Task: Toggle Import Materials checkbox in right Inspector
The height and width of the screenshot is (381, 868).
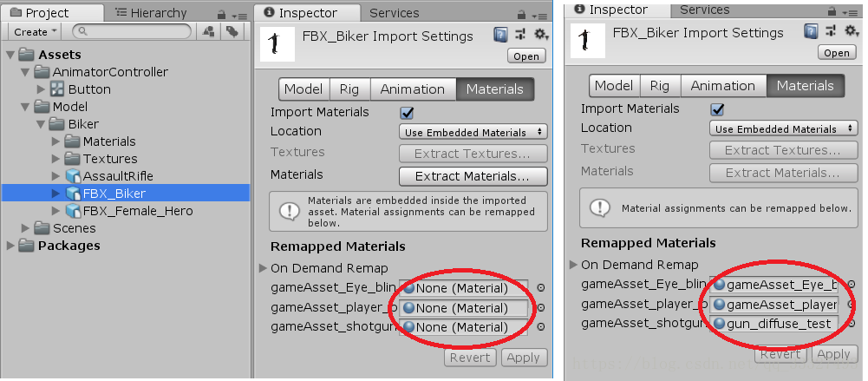Action: coord(718,109)
